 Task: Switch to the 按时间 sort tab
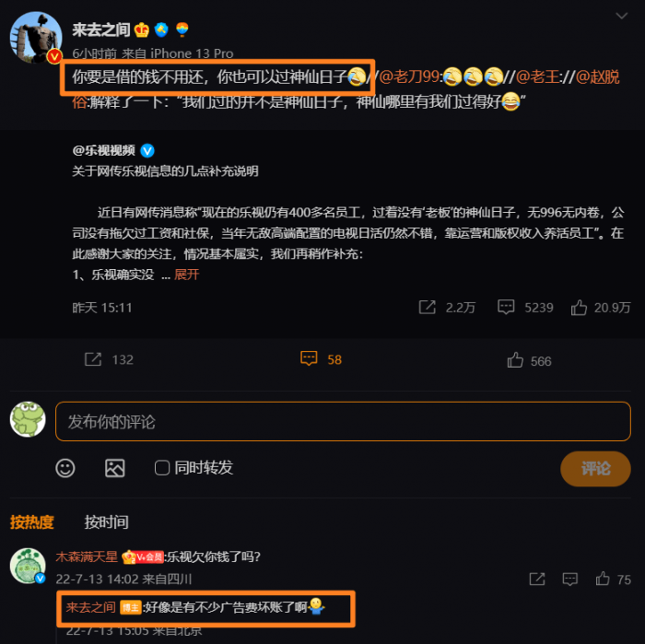pyautogui.click(x=107, y=521)
